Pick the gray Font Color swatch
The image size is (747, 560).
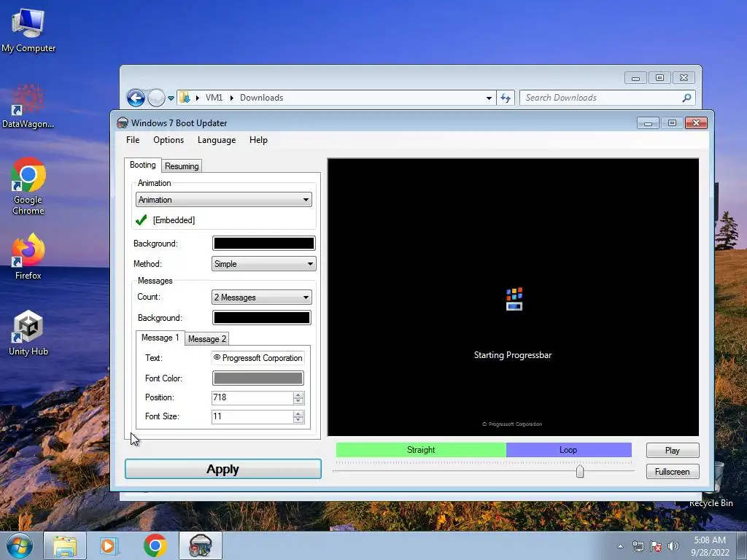(258, 378)
